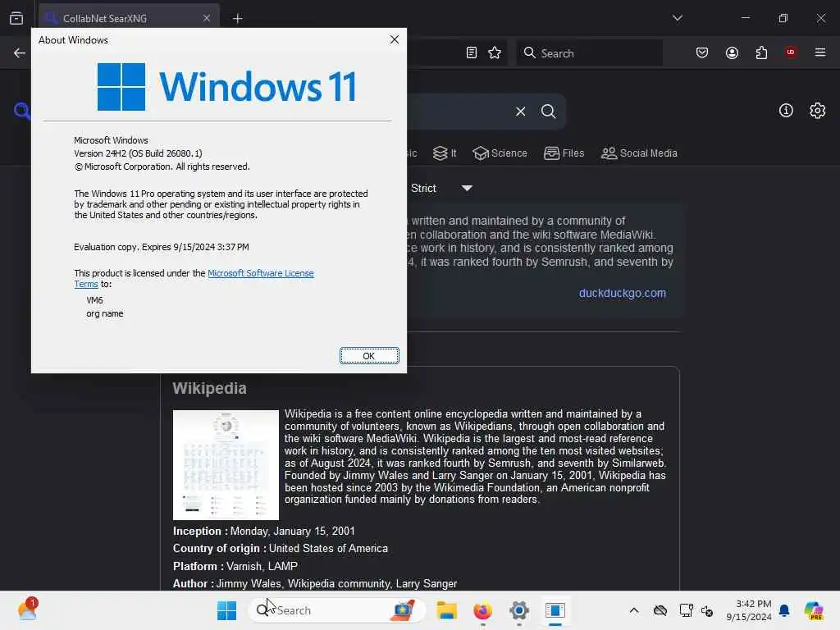
Task: Switch to the Social Media category tab
Action: [639, 153]
